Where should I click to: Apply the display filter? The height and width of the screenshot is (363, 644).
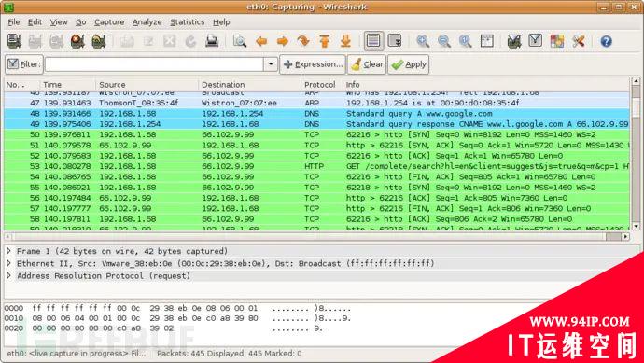pos(409,64)
